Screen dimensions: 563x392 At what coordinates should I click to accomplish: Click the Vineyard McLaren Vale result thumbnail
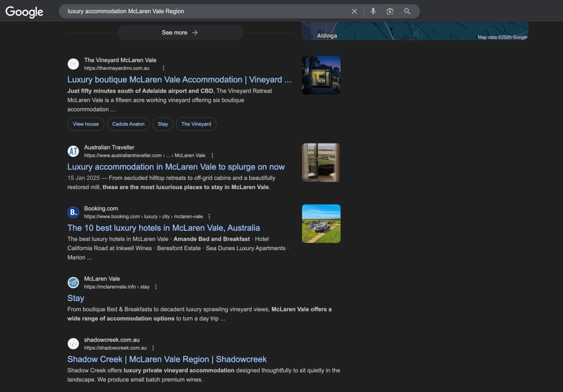[x=321, y=75]
